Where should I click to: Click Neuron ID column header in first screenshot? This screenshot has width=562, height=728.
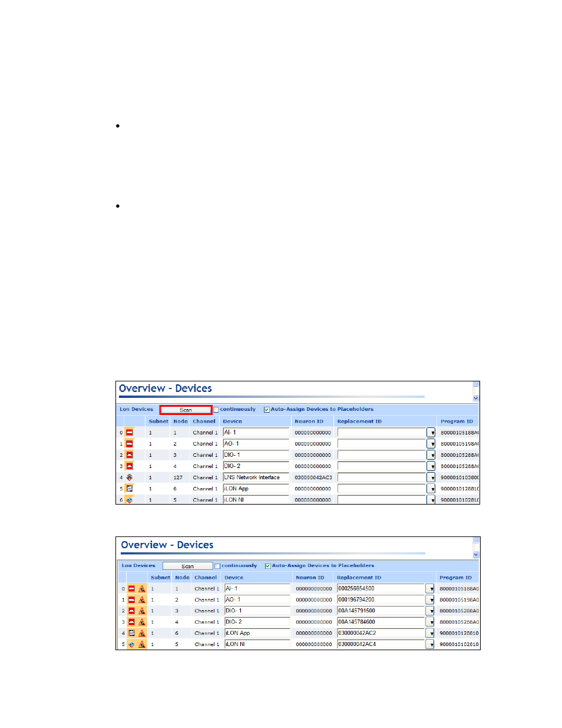pos(309,421)
